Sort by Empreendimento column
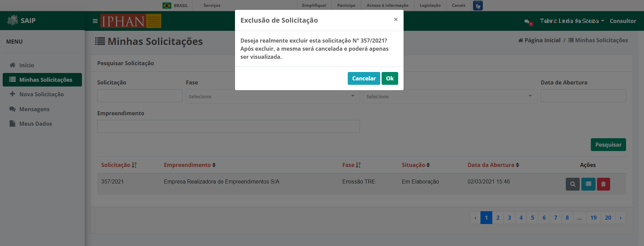This screenshot has width=644, height=246. coord(190,165)
